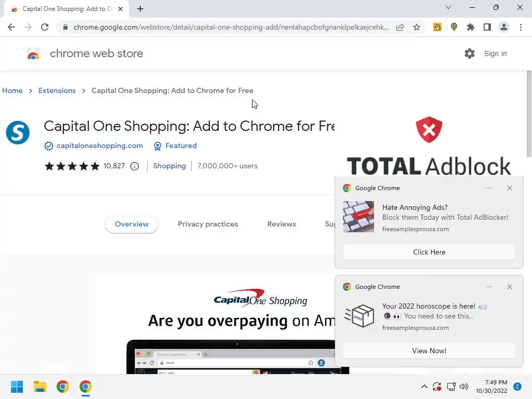Open the Web Store settings gear
This screenshot has height=399, width=532.
470,54
